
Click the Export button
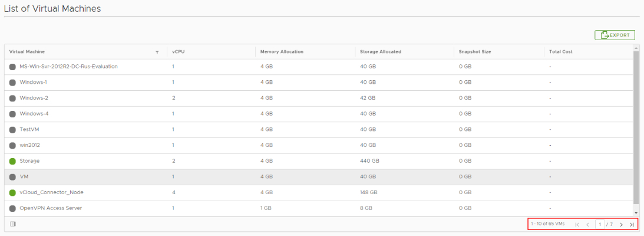pos(615,35)
